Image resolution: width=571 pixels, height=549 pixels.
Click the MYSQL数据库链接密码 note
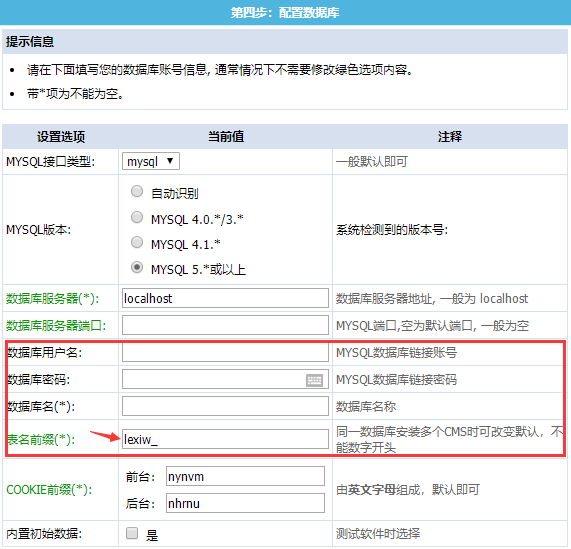tap(396, 380)
